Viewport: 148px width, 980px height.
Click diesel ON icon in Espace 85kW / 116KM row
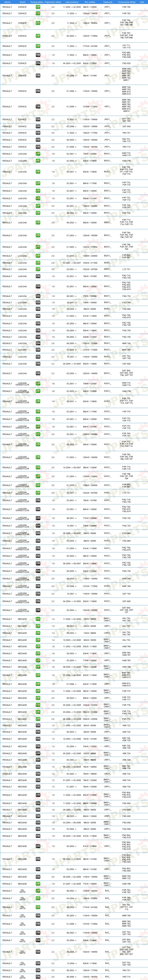38,63
